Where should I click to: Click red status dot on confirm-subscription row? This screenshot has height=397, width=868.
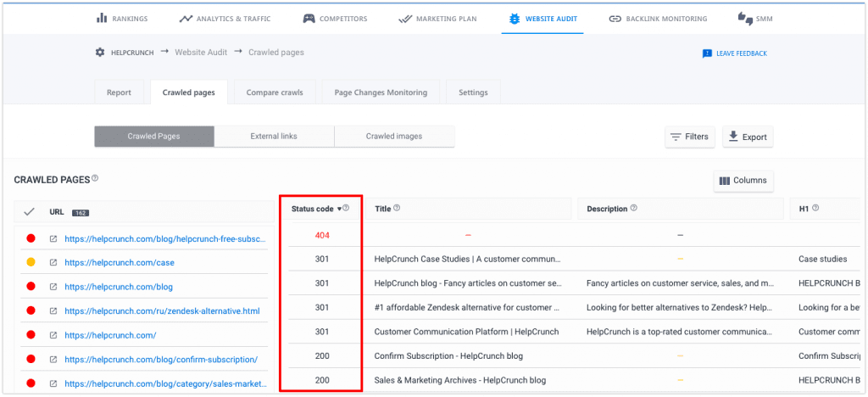[x=31, y=359]
